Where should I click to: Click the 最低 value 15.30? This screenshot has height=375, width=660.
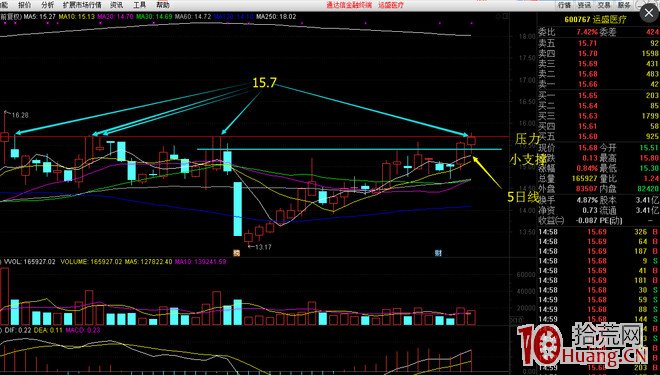649,168
